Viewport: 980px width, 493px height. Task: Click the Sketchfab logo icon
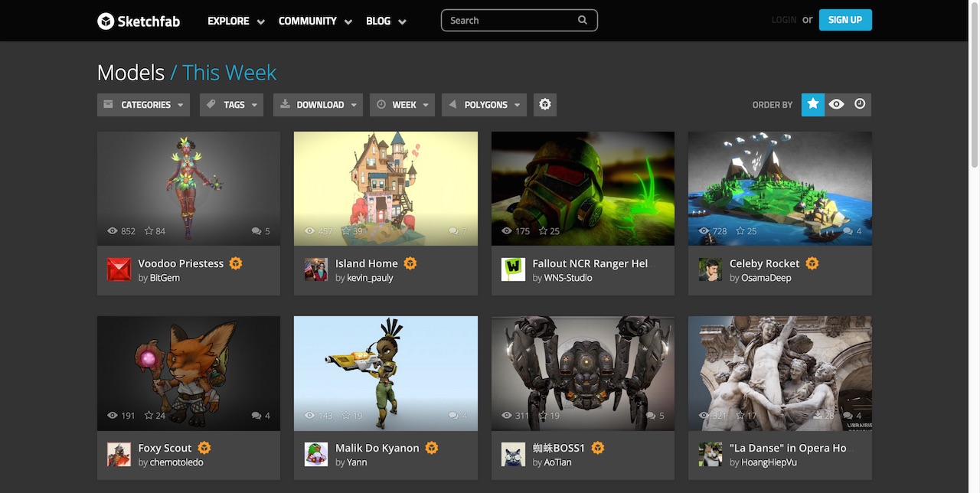(105, 21)
